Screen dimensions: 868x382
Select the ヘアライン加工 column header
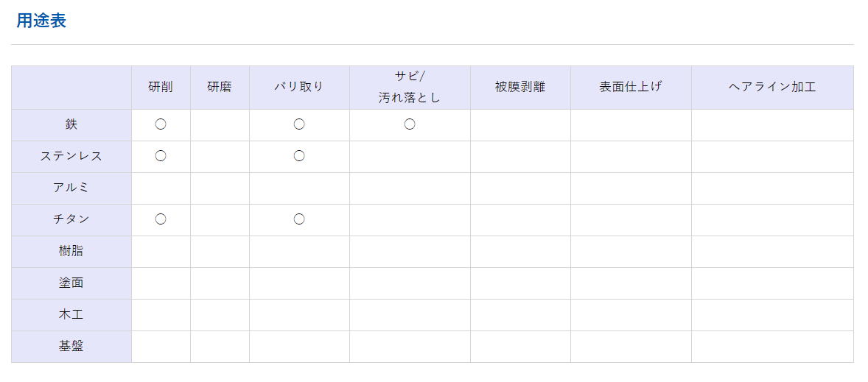click(x=772, y=88)
